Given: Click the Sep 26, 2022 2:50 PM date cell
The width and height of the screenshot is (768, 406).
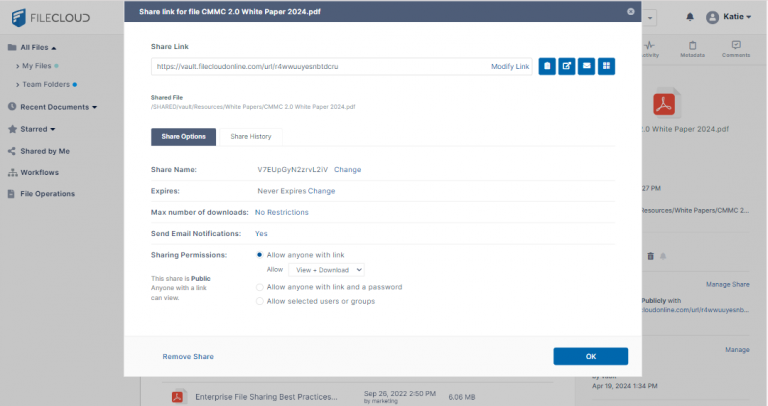Looking at the screenshot, I should pos(400,394).
